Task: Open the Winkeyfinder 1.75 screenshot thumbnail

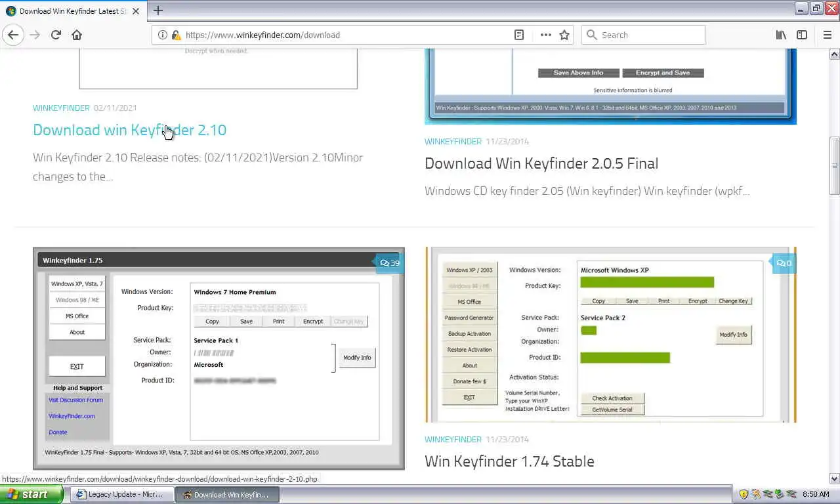Action: [x=219, y=358]
